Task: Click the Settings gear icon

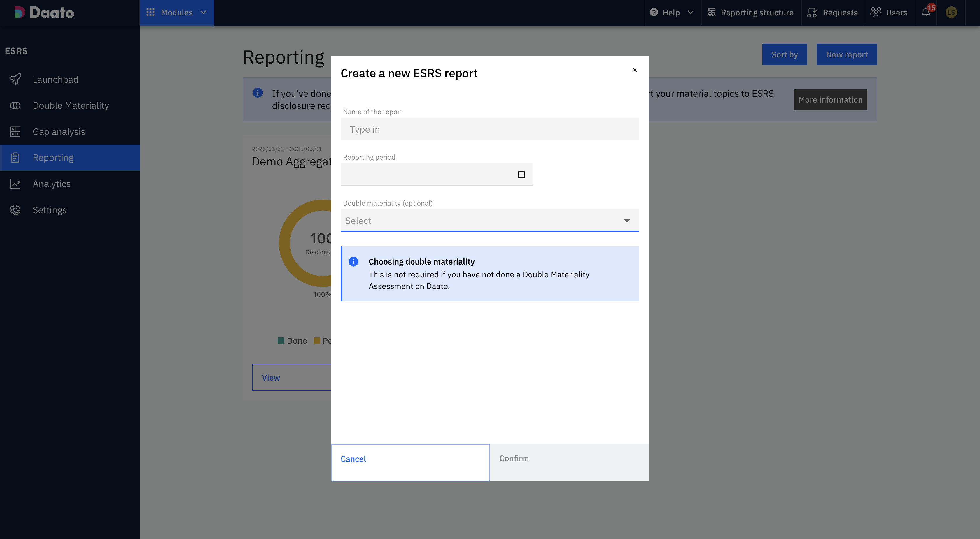Action: [x=15, y=210]
